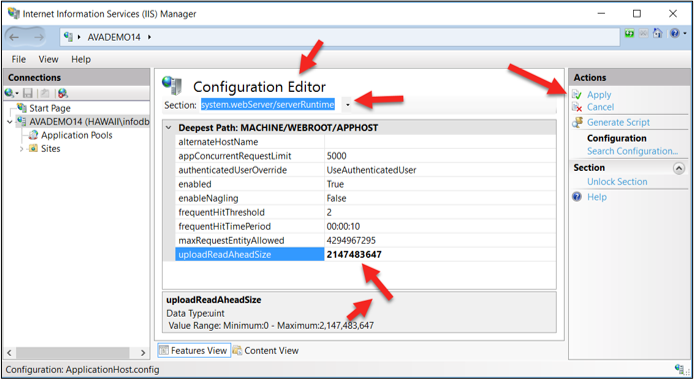Collapse the Section actions group
This screenshot has width=694, height=379.
coord(679,168)
